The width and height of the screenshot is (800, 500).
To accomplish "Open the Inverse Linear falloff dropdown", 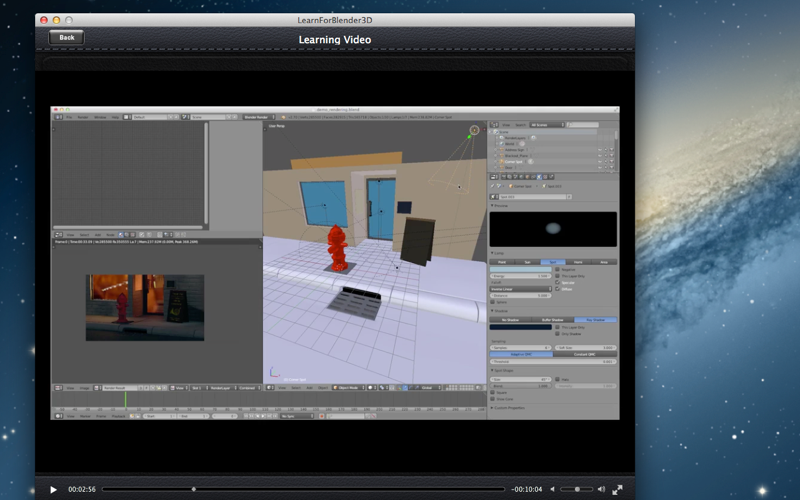I will tap(521, 289).
